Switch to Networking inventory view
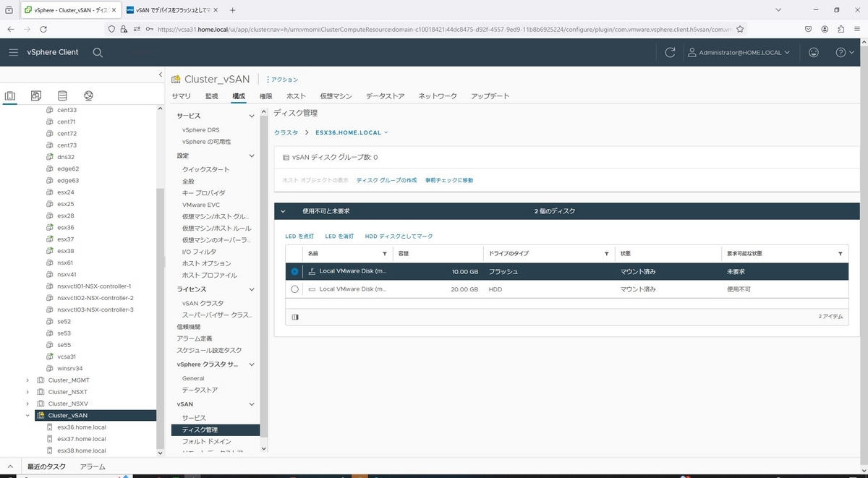Viewport: 868px width, 478px height. tap(88, 95)
